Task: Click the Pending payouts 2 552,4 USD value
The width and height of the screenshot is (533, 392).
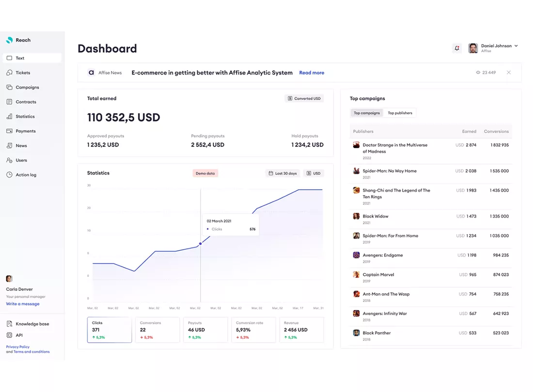Action: (208, 145)
